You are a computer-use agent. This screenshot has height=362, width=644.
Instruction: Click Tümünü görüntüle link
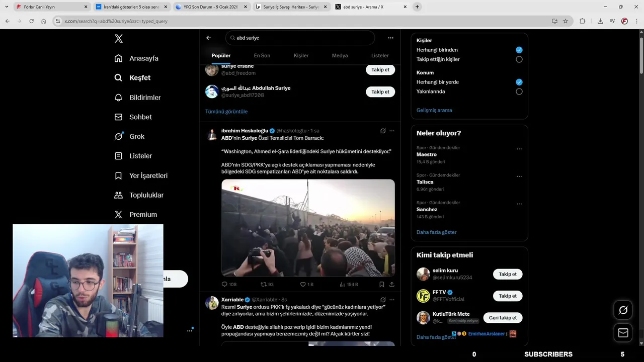coord(226,111)
